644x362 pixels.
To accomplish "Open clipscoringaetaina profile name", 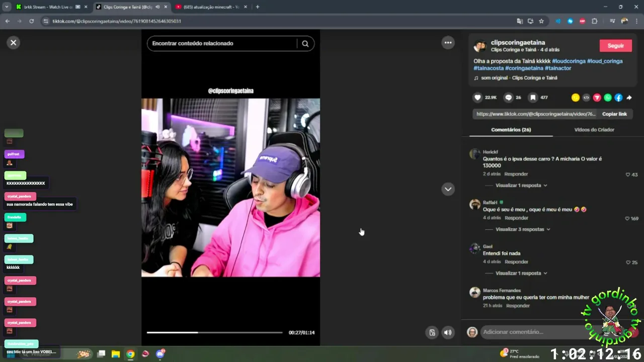I will tap(518, 43).
